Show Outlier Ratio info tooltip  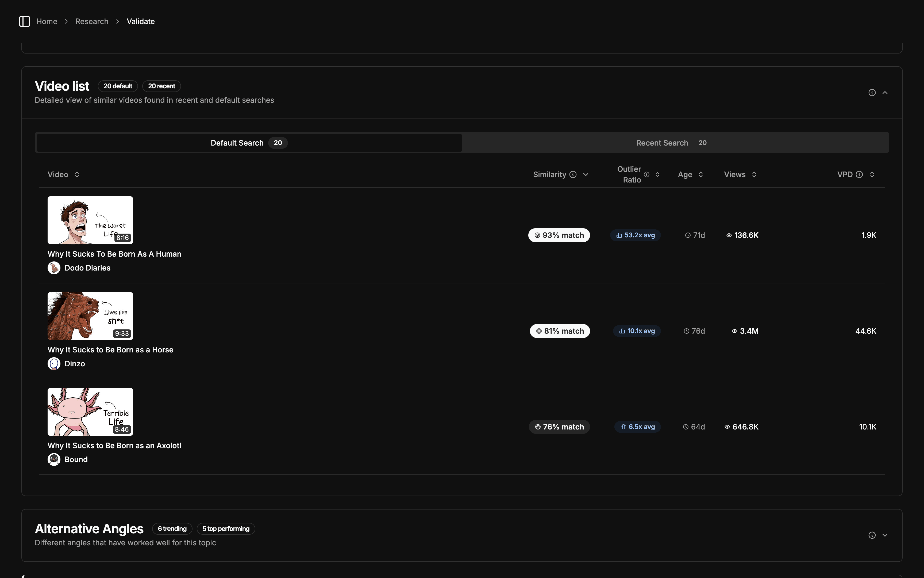pyautogui.click(x=646, y=174)
